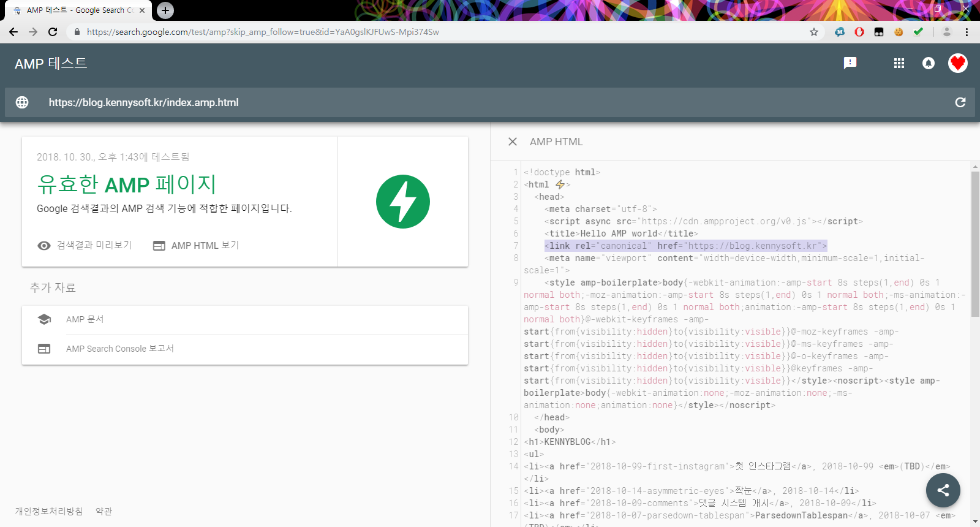This screenshot has width=980, height=527.
Task: Click the test timestamp text
Action: [x=113, y=157]
